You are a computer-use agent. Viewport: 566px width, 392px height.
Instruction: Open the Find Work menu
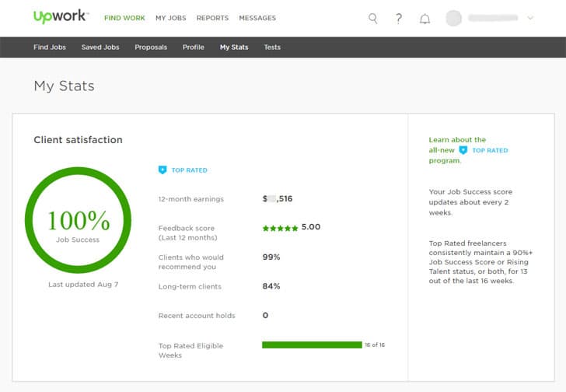(x=124, y=18)
